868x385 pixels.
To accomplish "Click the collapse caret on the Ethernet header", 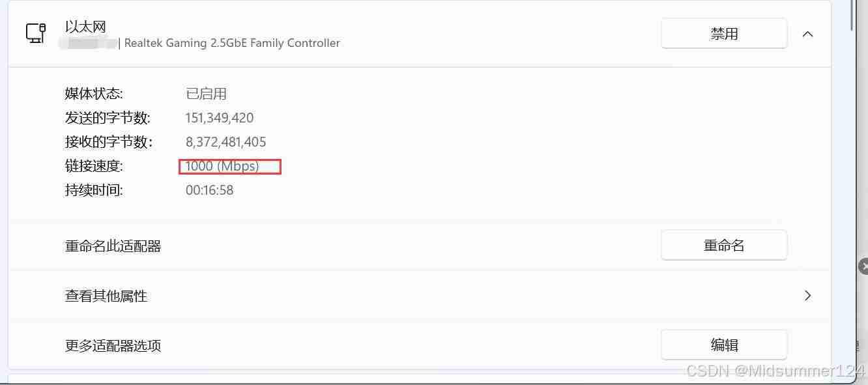I will pyautogui.click(x=808, y=34).
